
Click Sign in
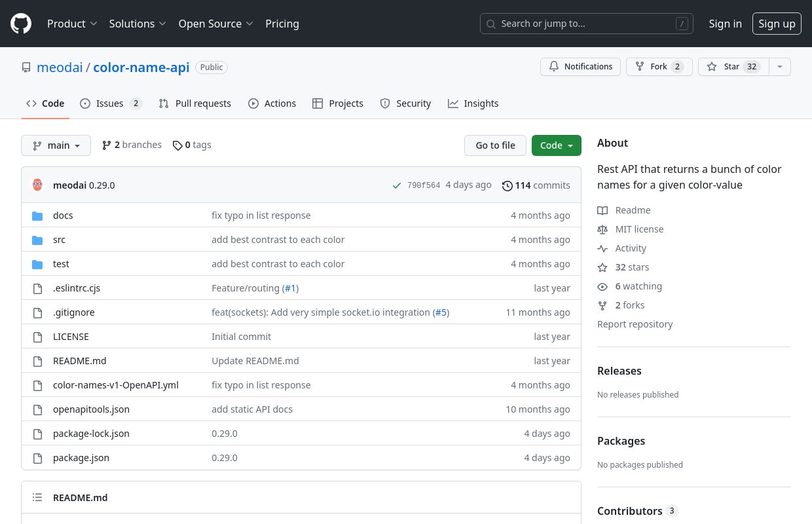[726, 24]
